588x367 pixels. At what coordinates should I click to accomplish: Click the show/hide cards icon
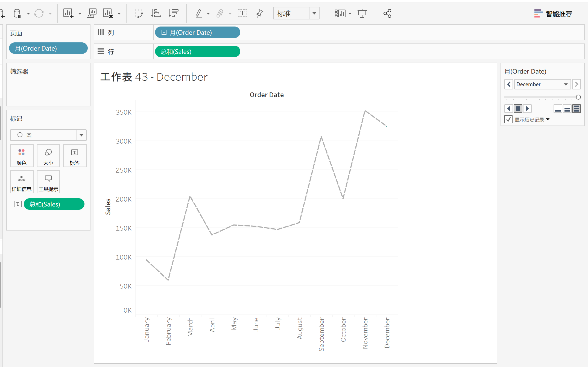pos(340,13)
